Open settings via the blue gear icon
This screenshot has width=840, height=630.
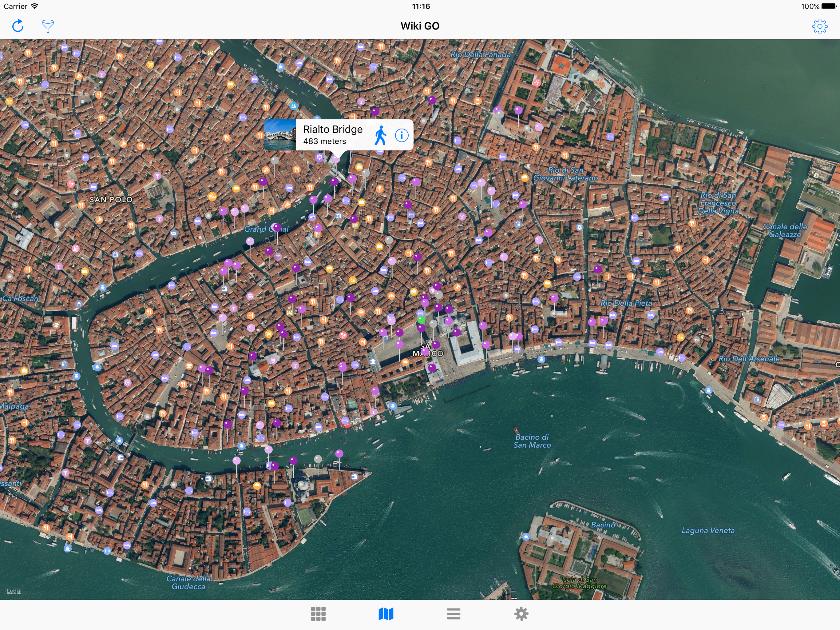click(x=820, y=26)
